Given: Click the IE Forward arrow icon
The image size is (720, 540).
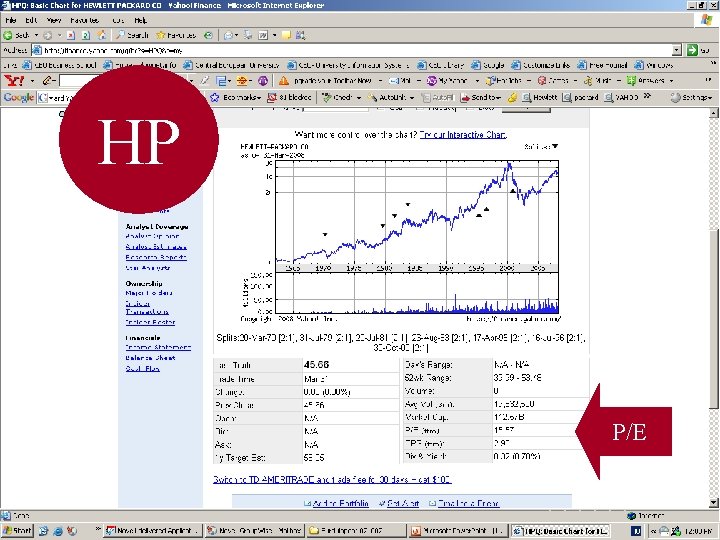Looking at the screenshot, I should coord(47,35).
